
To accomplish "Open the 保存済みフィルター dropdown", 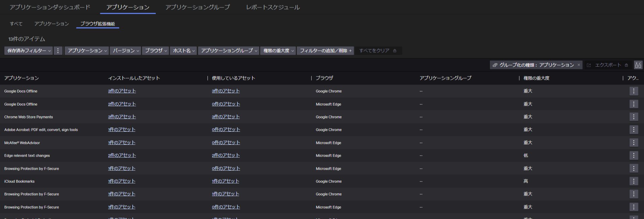I will click(29, 51).
